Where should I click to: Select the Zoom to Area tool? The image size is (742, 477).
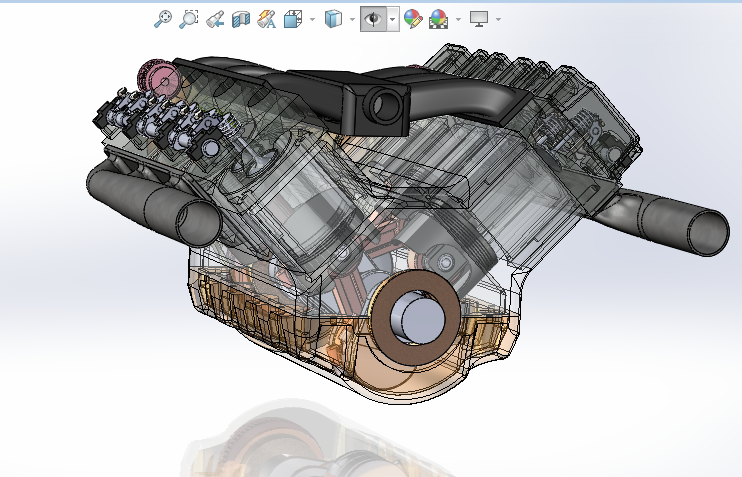[x=188, y=19]
